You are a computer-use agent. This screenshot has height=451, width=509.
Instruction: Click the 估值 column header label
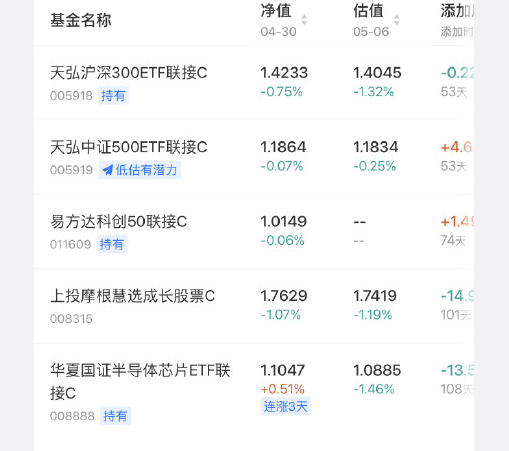(x=368, y=11)
